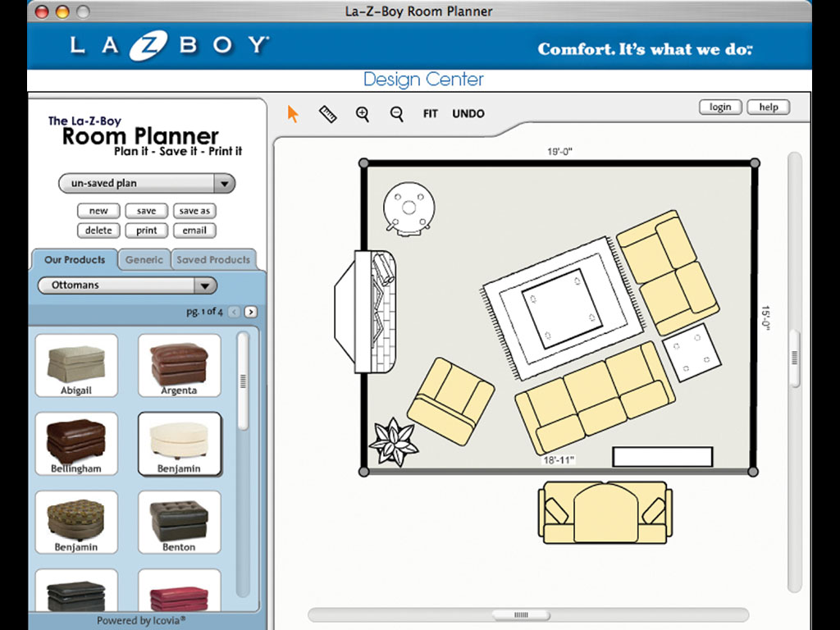Go to previous products page arrow
The image size is (840, 630).
(234, 312)
